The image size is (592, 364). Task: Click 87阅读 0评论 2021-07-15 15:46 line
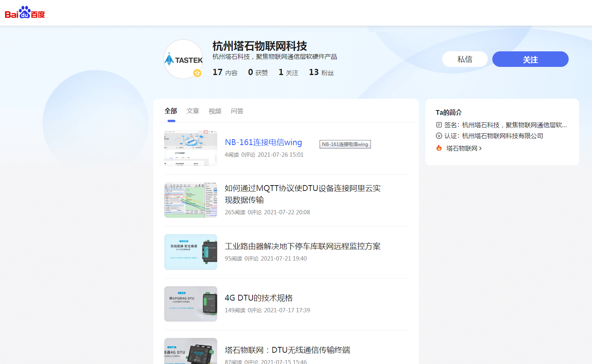(266, 361)
